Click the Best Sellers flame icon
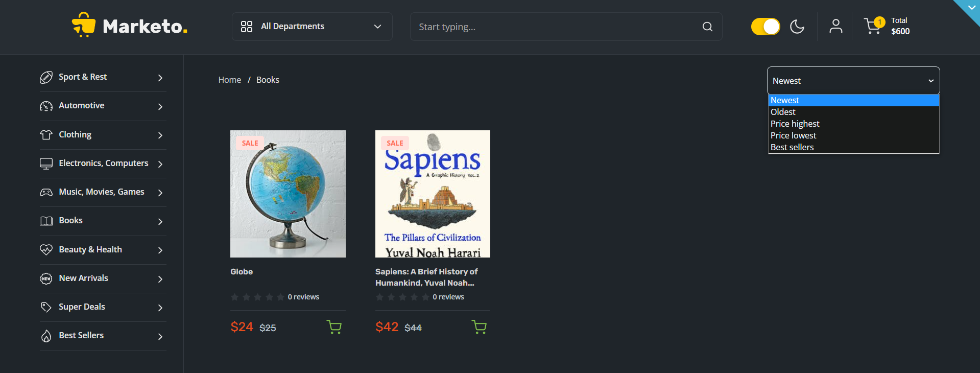 (x=46, y=336)
